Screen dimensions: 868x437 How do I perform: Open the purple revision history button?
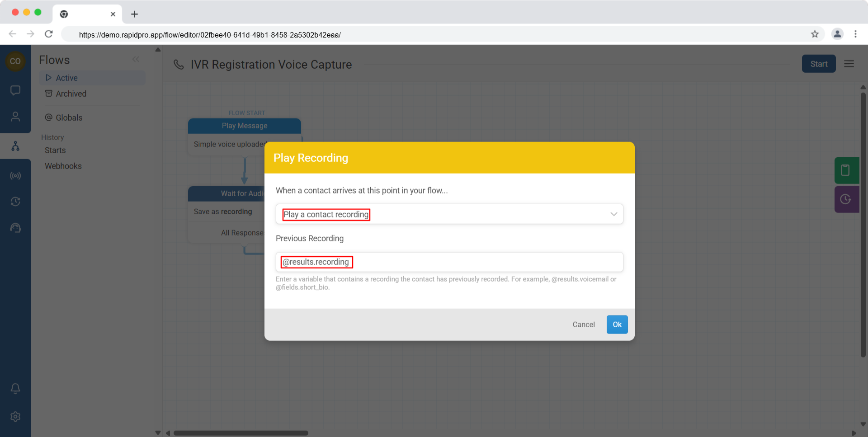(846, 199)
